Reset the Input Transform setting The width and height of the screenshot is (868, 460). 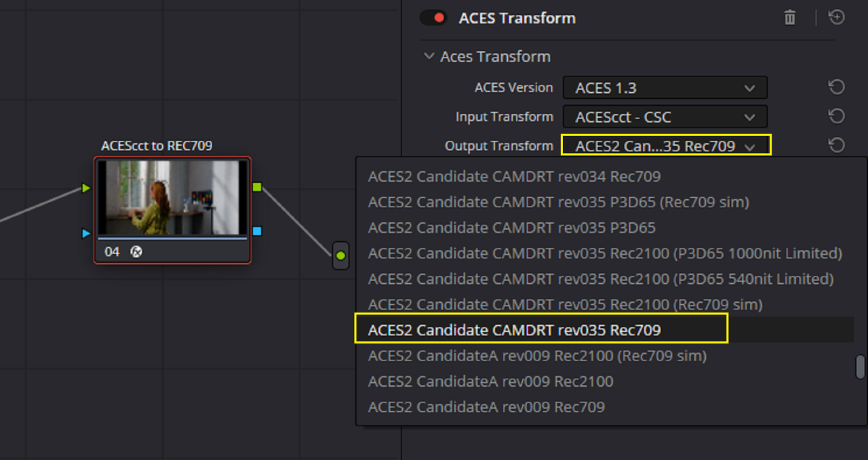(837, 117)
